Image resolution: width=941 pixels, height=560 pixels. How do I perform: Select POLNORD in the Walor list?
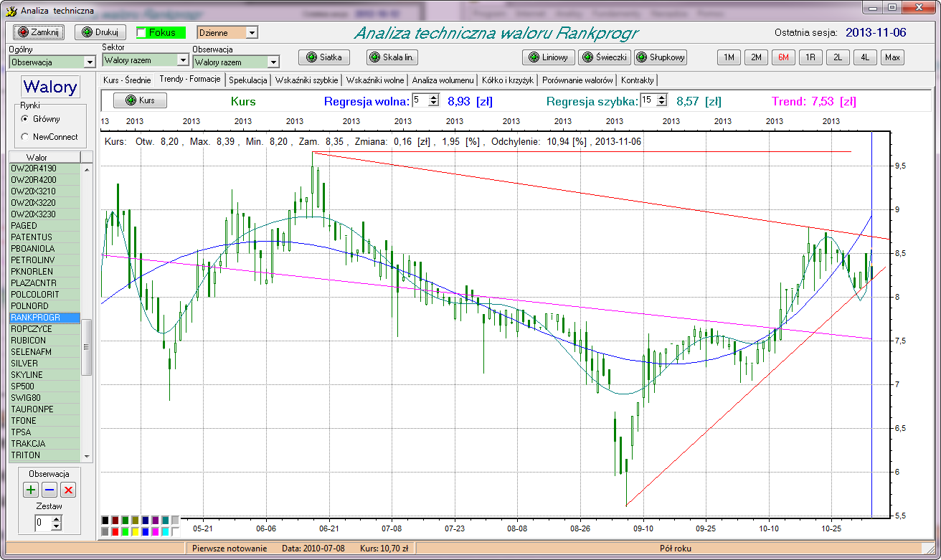point(44,305)
